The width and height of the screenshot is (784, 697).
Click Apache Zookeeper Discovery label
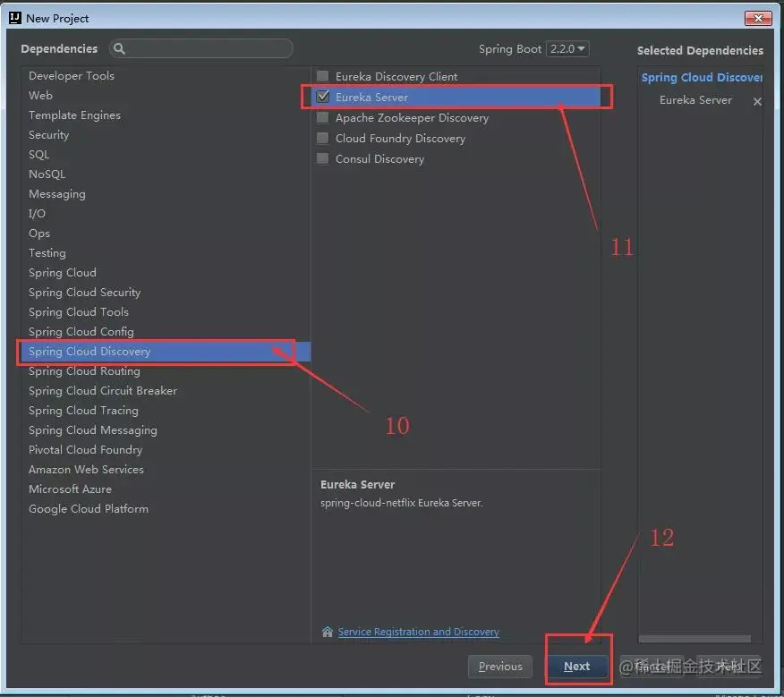(x=412, y=118)
